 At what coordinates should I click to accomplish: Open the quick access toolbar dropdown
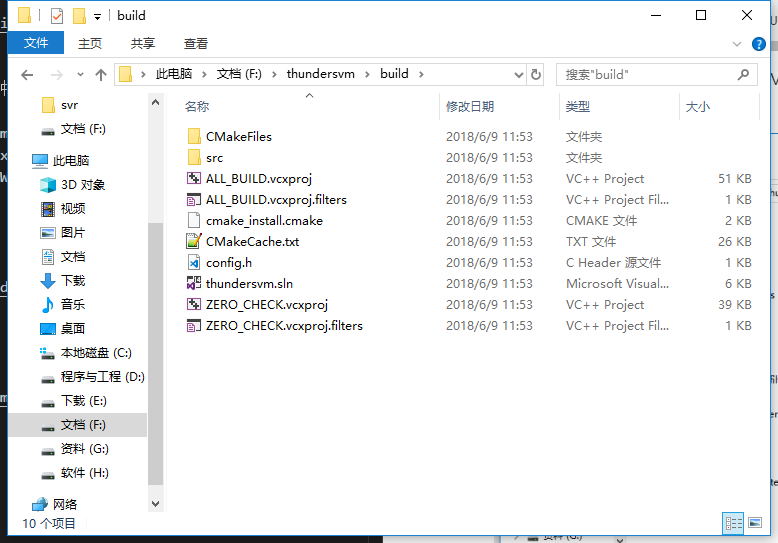[97, 16]
